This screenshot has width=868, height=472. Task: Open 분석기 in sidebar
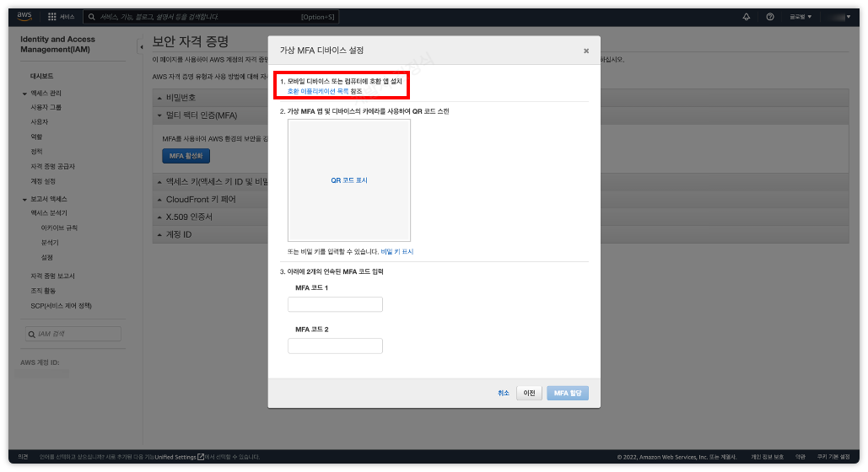click(x=50, y=243)
